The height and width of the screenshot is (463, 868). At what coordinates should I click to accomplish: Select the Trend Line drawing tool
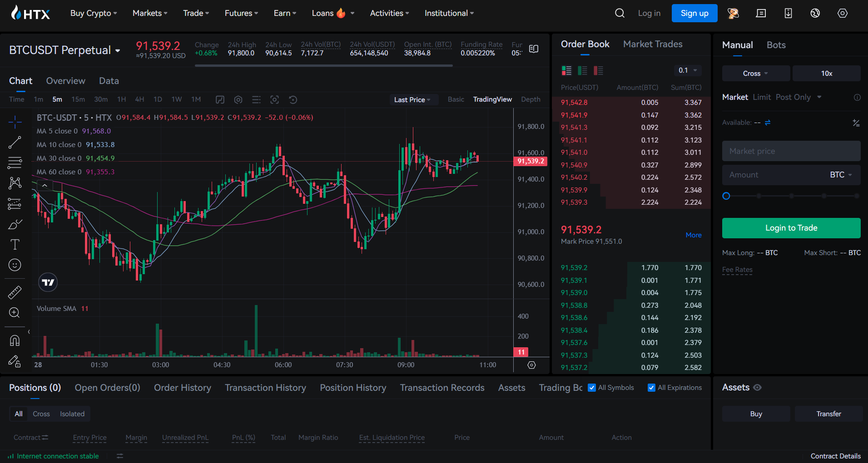pyautogui.click(x=15, y=142)
